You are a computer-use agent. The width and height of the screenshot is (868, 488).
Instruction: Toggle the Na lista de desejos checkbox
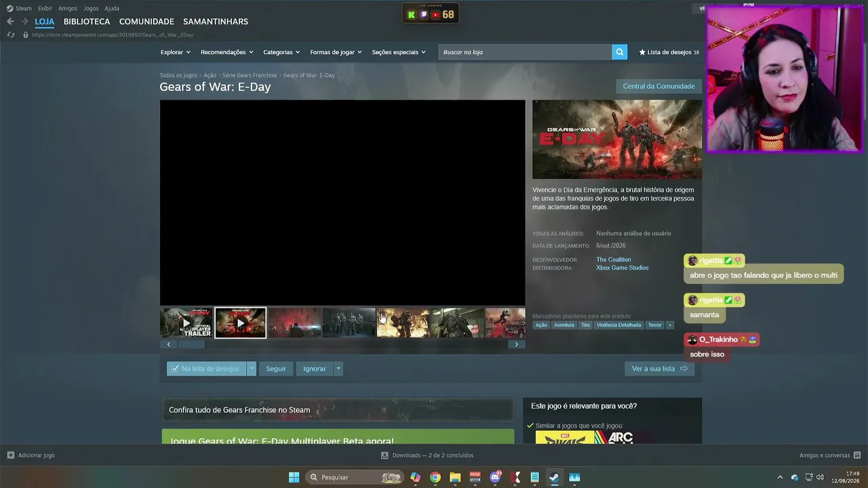(175, 369)
